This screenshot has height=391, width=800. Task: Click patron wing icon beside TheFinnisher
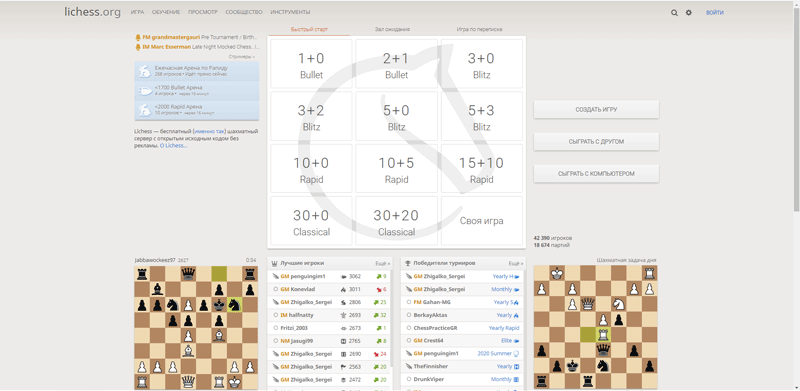[409, 366]
